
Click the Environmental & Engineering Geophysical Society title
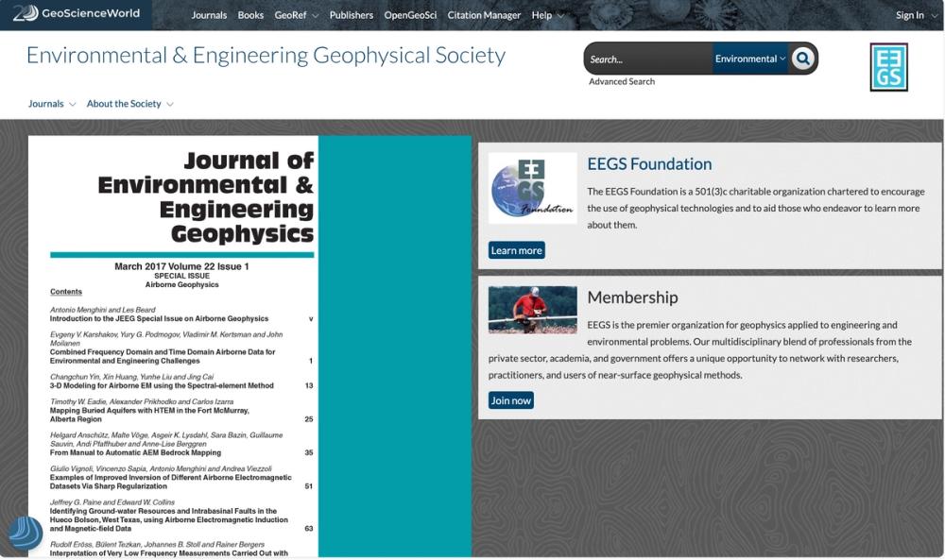click(x=266, y=56)
